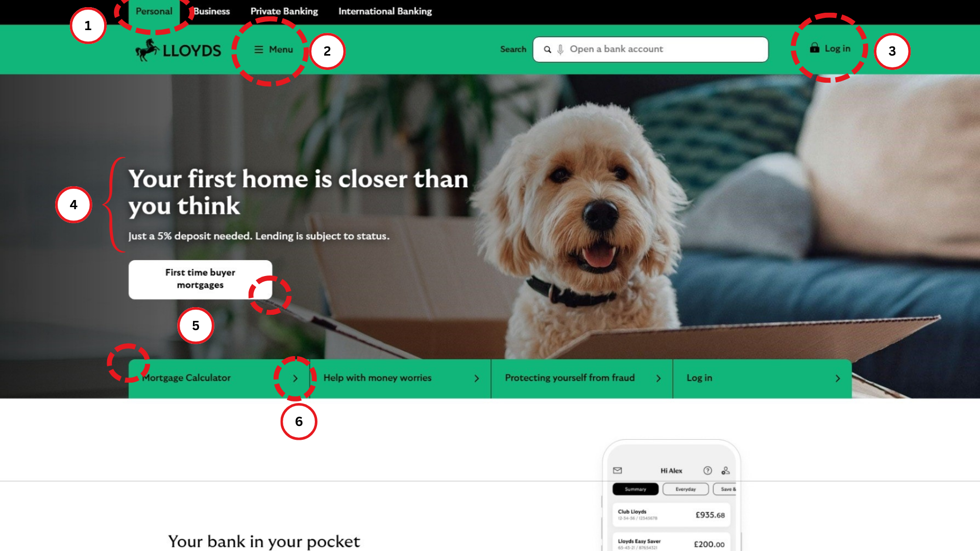980x551 pixels.
Task: Focus the Open a bank account search field
Action: click(x=651, y=49)
